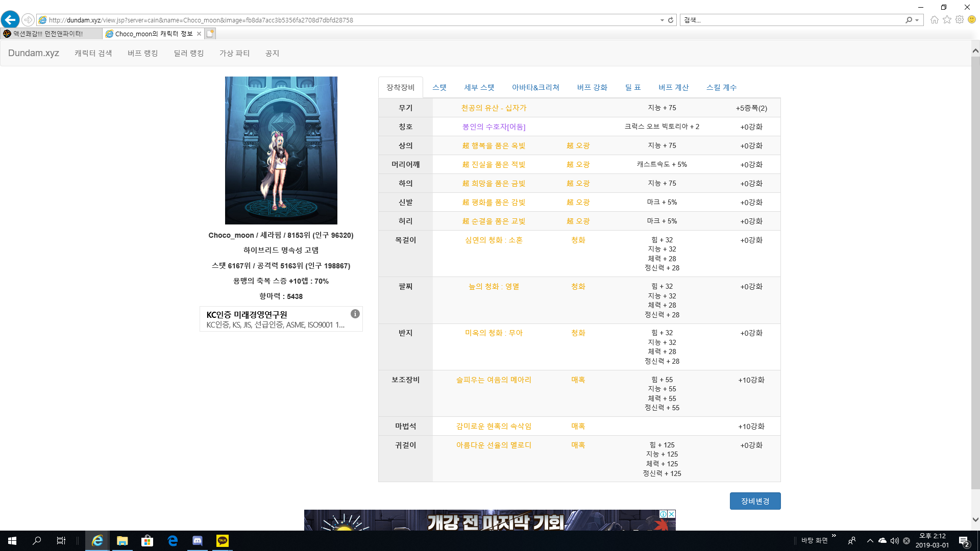Open 딜러 랭킹 in the navigation bar
This screenshot has height=551, width=980.
point(188,53)
